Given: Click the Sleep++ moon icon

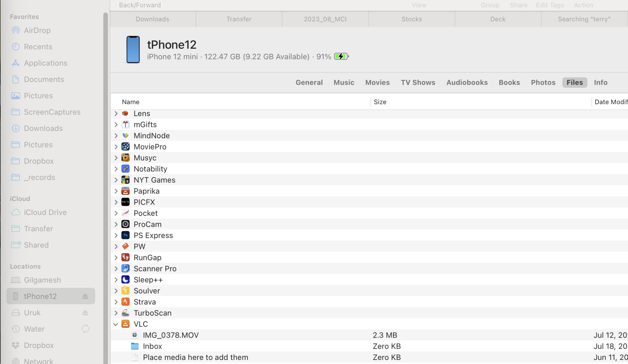Looking at the screenshot, I should (125, 280).
